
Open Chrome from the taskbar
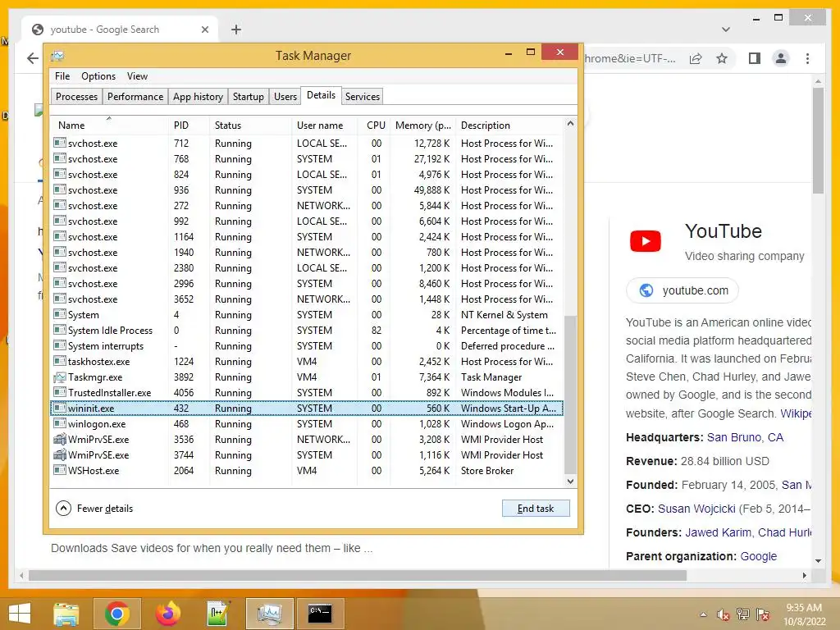(x=117, y=614)
